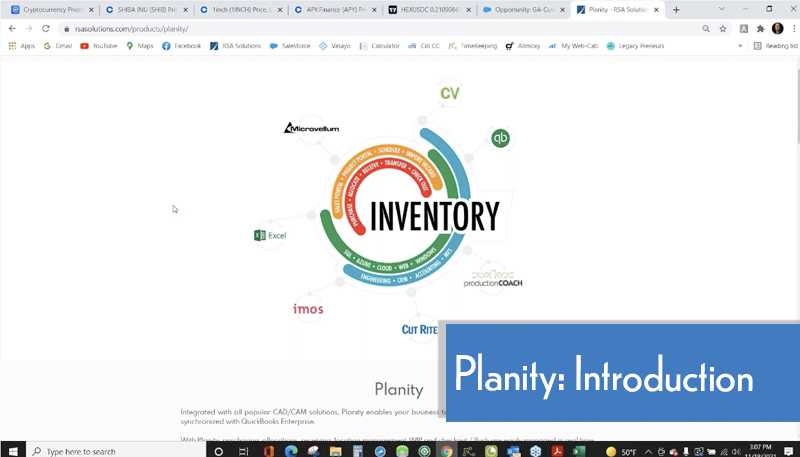Open the Chrome profile avatar

click(778, 29)
